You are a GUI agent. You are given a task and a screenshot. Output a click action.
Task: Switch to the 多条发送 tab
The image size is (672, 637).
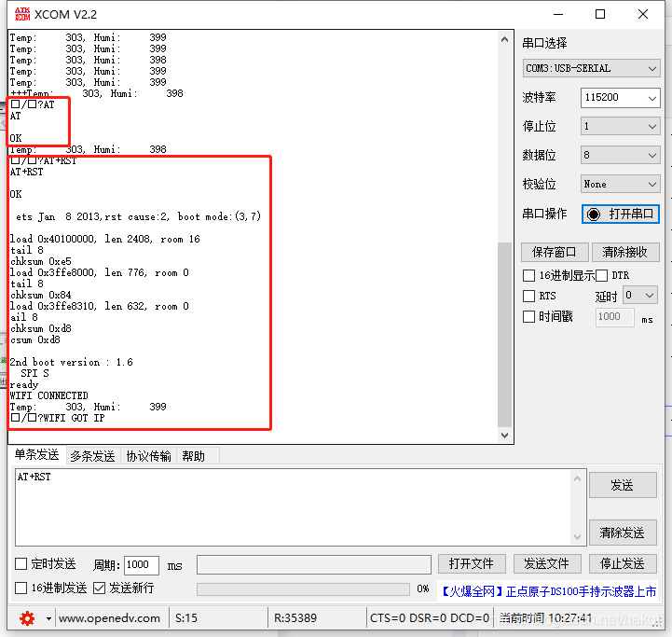[x=92, y=456]
